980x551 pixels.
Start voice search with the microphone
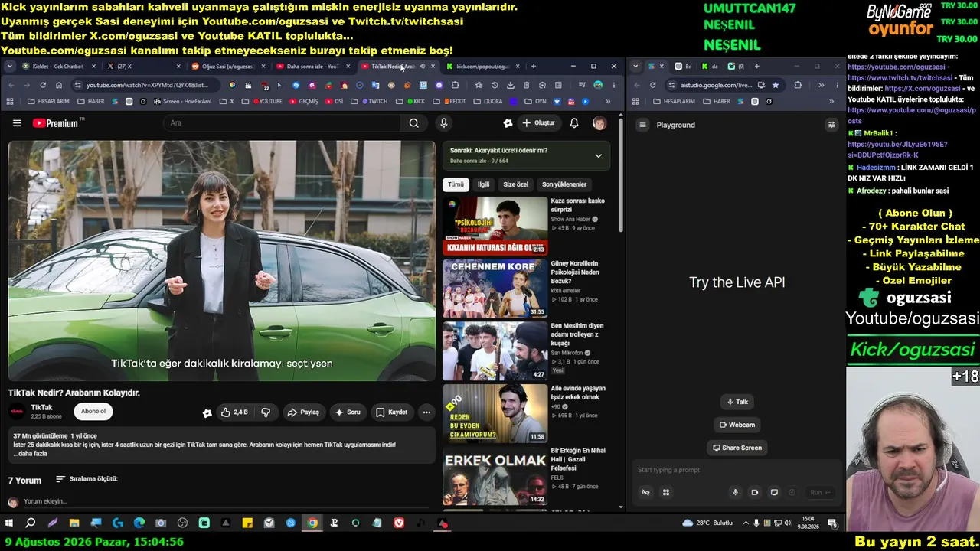coord(443,123)
